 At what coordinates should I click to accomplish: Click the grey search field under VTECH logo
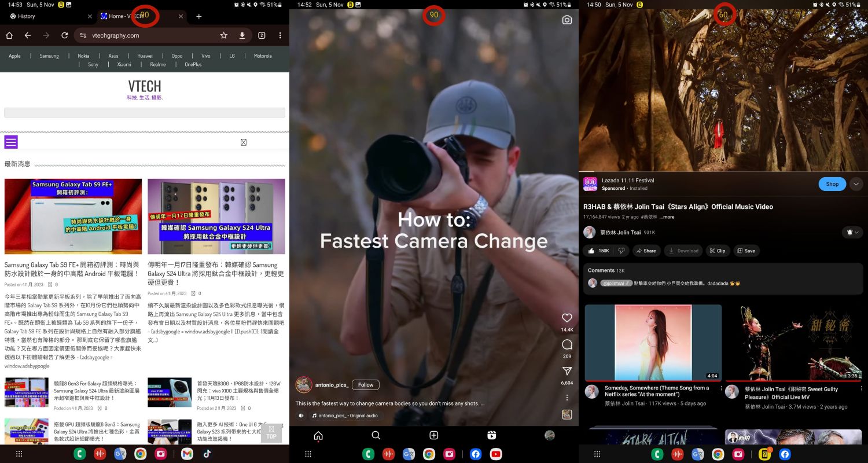pyautogui.click(x=145, y=112)
